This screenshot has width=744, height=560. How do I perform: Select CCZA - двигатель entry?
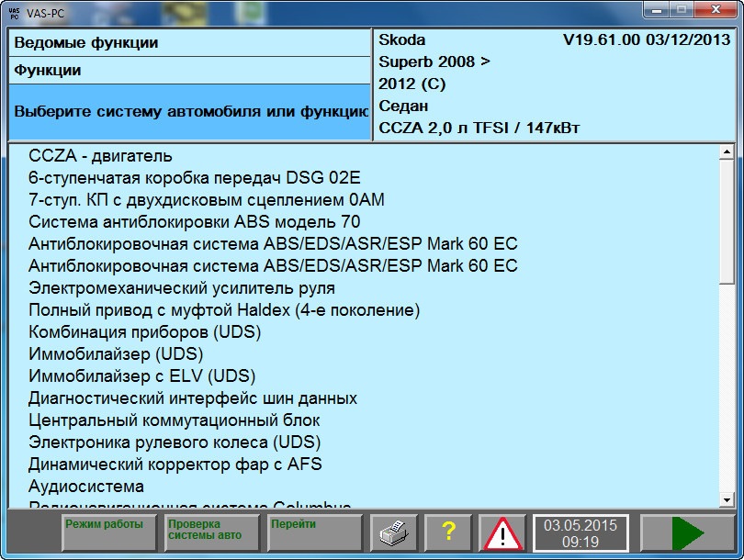point(100,156)
